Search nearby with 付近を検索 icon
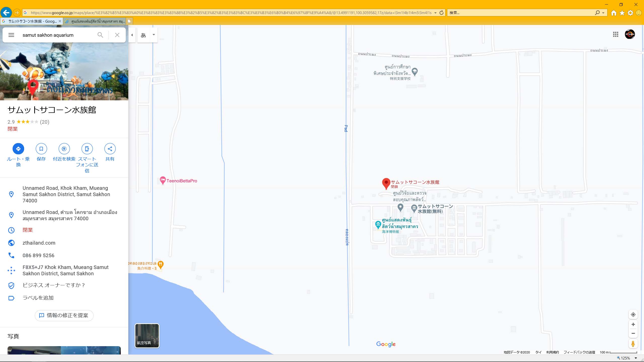Screen dimensions: 644x362 point(64,149)
